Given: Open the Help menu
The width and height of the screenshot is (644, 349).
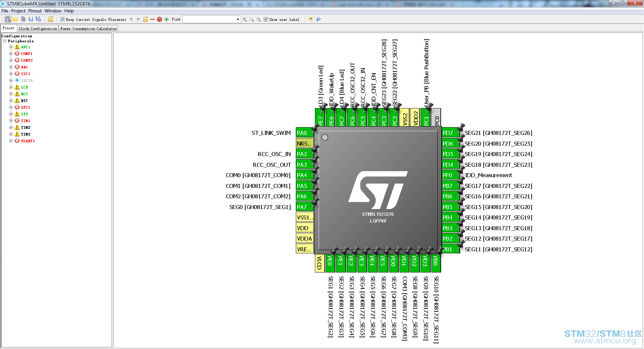Looking at the screenshot, I should point(69,11).
